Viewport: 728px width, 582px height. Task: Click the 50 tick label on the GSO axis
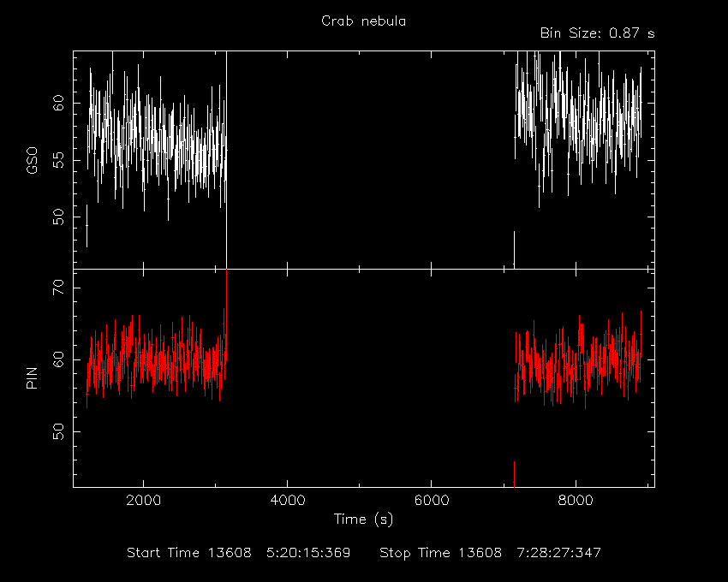[58, 217]
